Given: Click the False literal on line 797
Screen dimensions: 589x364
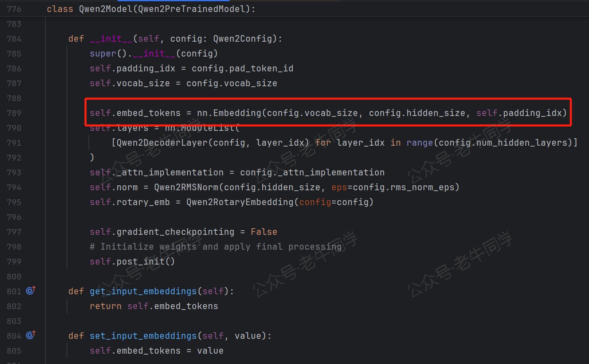Looking at the screenshot, I should 264,232.
